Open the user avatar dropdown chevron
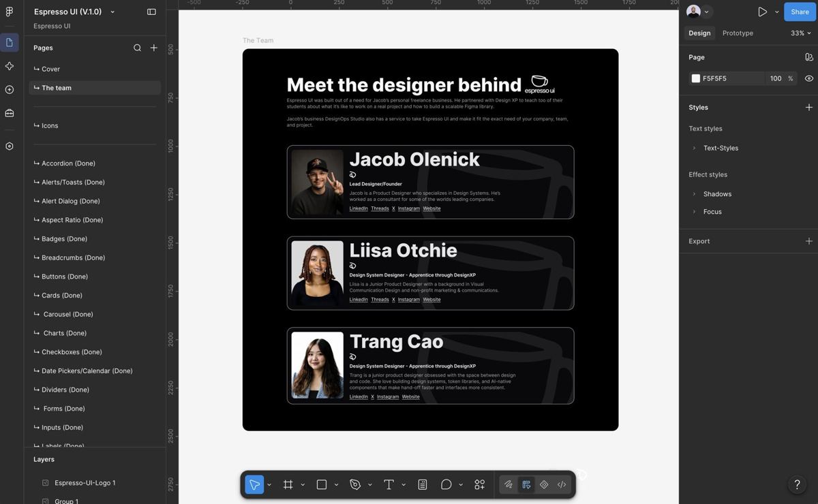The height and width of the screenshot is (504, 818). point(707,12)
